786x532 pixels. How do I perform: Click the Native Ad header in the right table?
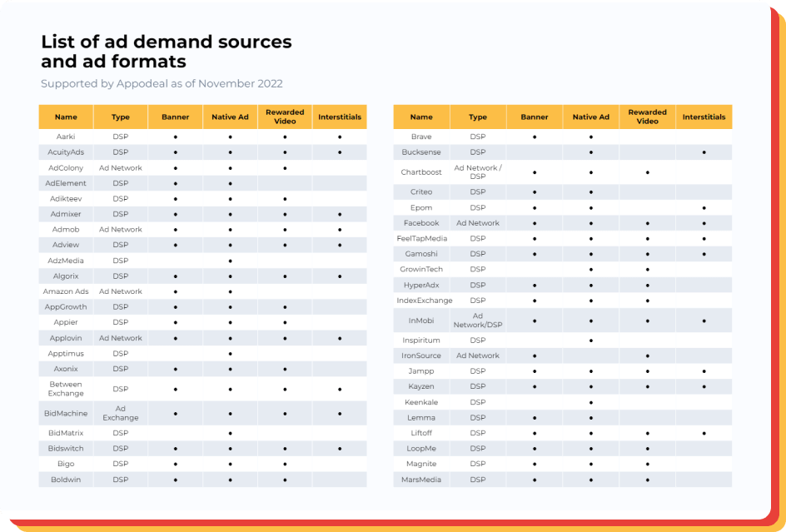point(591,117)
